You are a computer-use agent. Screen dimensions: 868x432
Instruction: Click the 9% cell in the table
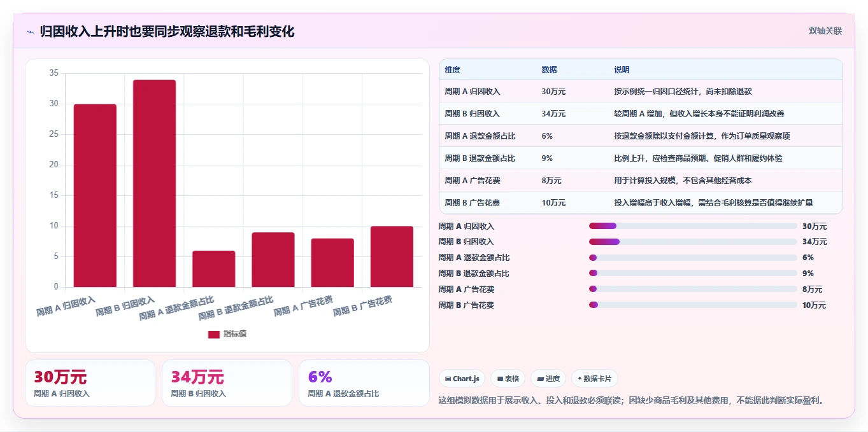click(x=547, y=158)
